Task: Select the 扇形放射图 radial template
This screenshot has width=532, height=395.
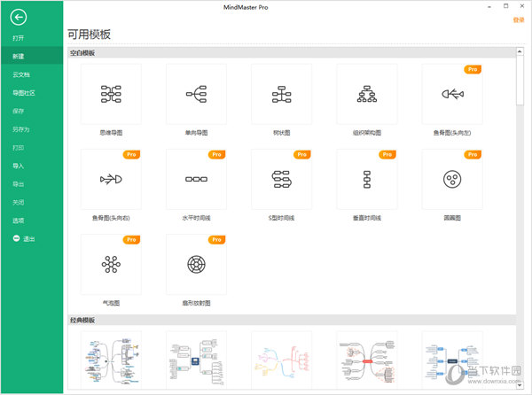Action: click(196, 264)
